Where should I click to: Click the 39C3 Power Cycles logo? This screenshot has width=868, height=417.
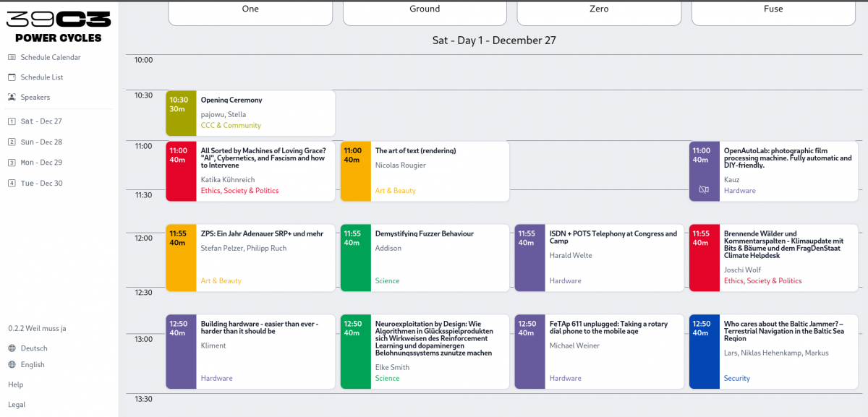coord(59,27)
